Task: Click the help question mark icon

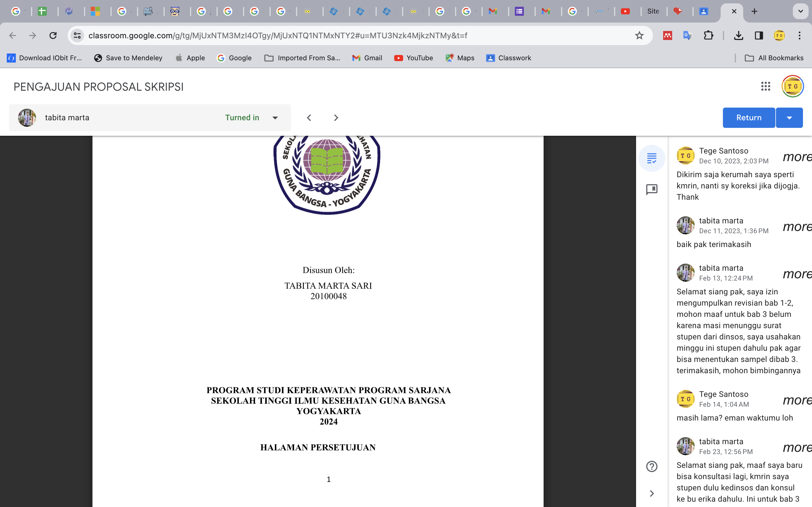Action: point(652,466)
